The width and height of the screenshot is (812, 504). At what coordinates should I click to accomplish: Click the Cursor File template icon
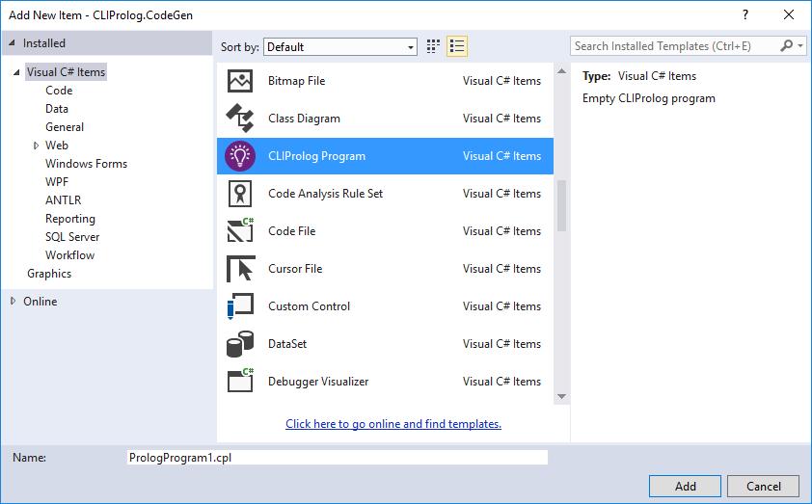point(241,269)
